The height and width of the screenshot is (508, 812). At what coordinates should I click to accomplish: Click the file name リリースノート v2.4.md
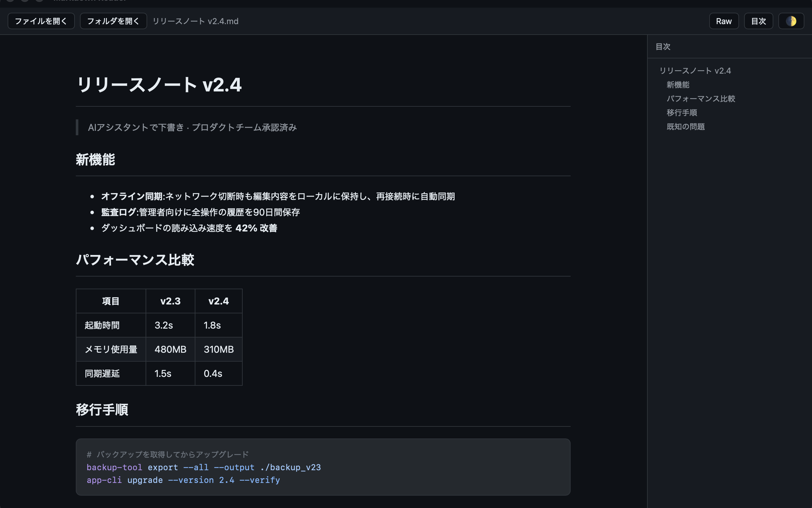(196, 21)
